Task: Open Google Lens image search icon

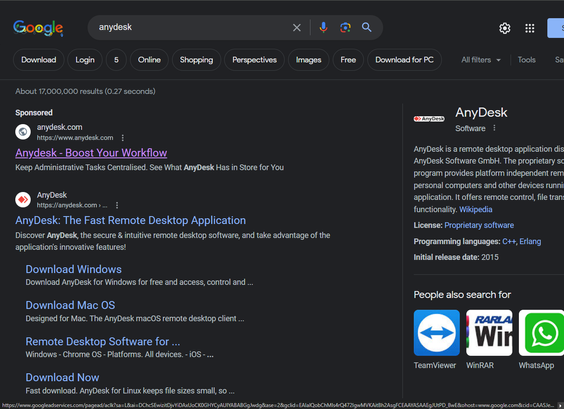Action: click(345, 27)
